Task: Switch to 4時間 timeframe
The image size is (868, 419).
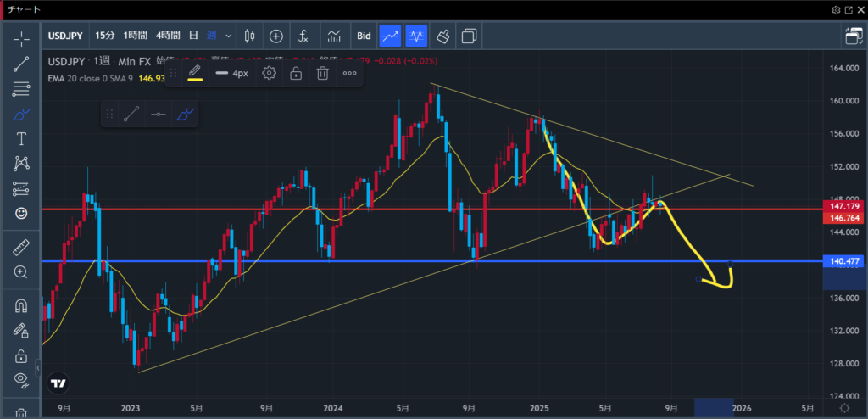Action: [168, 36]
